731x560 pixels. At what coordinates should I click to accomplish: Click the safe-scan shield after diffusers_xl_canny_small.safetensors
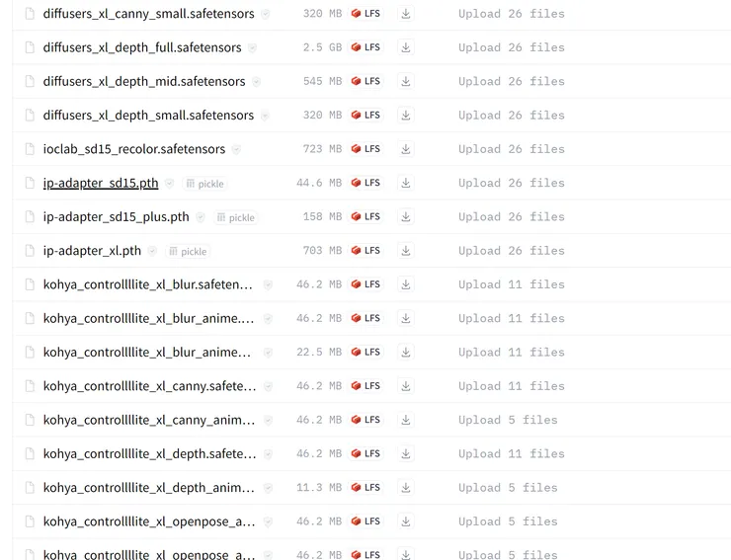pos(266,14)
